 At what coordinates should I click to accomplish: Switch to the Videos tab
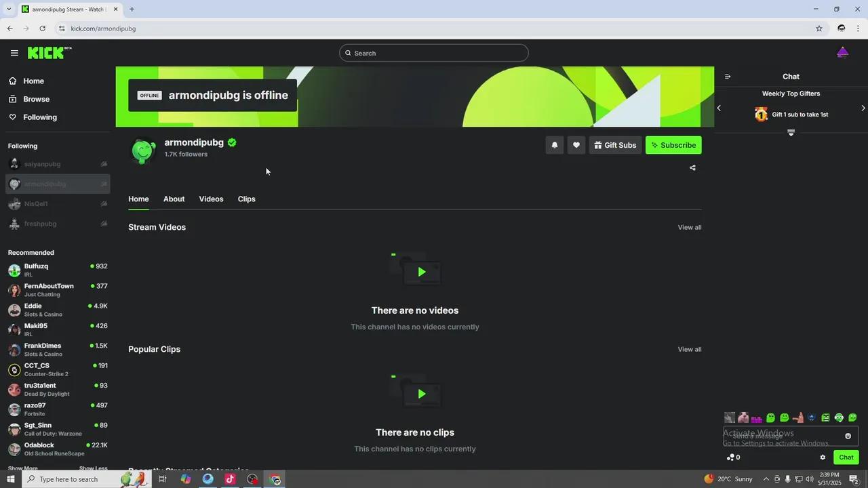[211, 199]
